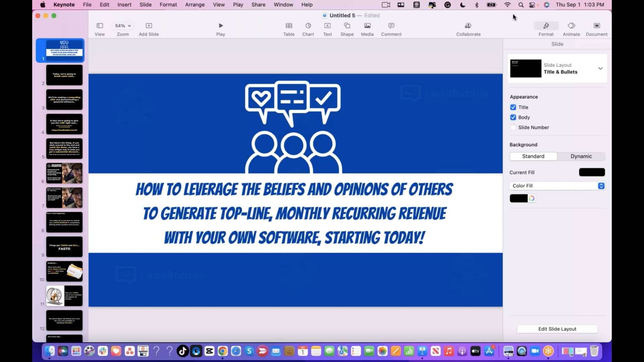Add a Text box to the slide

[x=327, y=28]
